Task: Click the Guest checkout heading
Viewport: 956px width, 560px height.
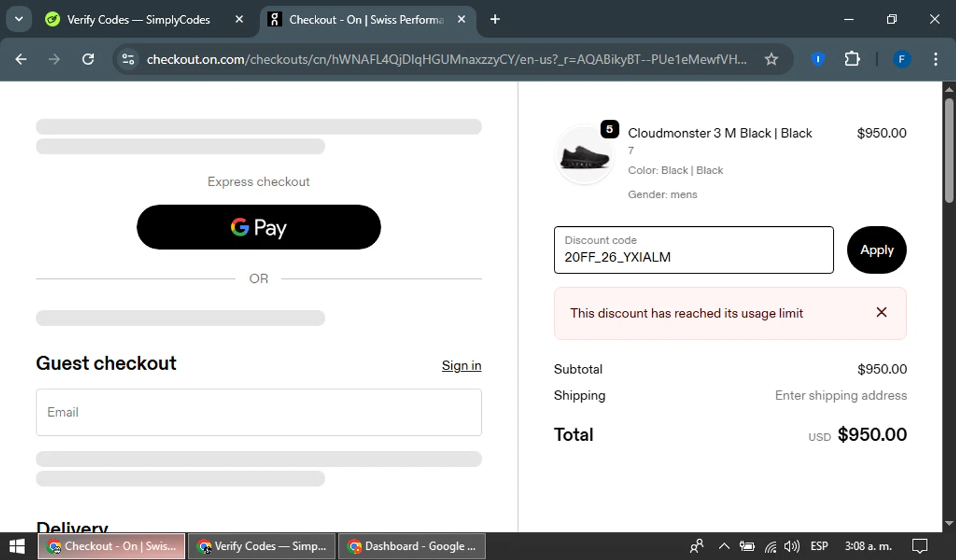Action: pos(106,363)
